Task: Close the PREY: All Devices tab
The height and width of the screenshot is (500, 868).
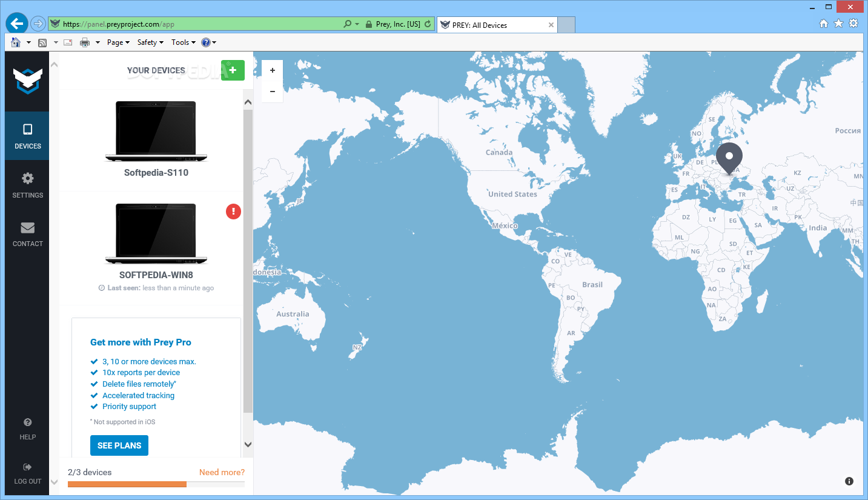Action: (x=551, y=25)
